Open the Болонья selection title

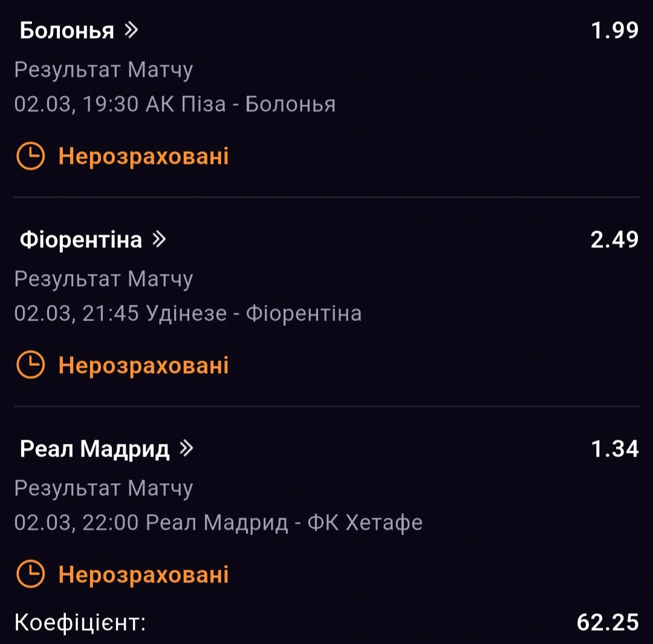click(x=67, y=31)
